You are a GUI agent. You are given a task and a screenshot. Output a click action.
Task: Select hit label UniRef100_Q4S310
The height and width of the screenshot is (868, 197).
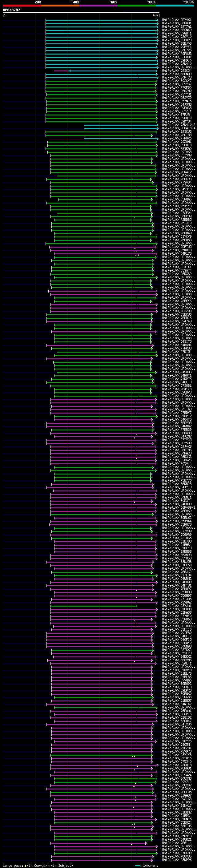click(x=177, y=189)
